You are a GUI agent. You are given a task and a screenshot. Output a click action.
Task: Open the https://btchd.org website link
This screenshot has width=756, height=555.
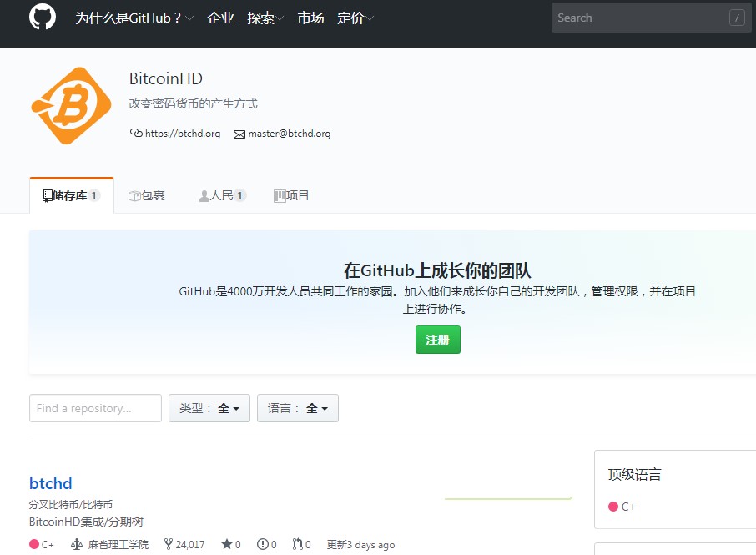(x=183, y=134)
